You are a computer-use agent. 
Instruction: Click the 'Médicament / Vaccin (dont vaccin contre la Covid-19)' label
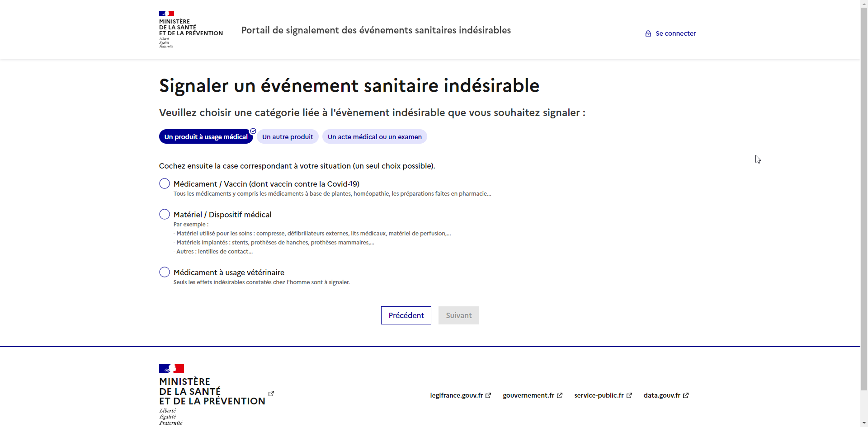[266, 184]
